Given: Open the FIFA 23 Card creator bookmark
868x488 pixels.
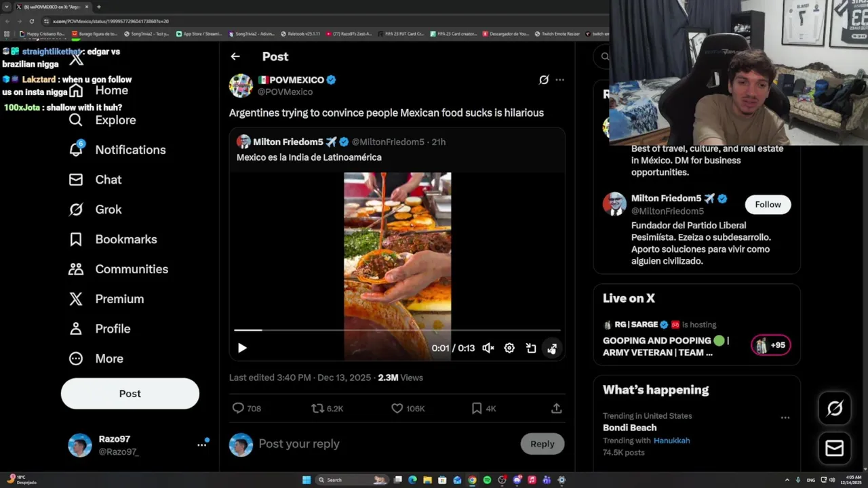Looking at the screenshot, I should coord(455,33).
